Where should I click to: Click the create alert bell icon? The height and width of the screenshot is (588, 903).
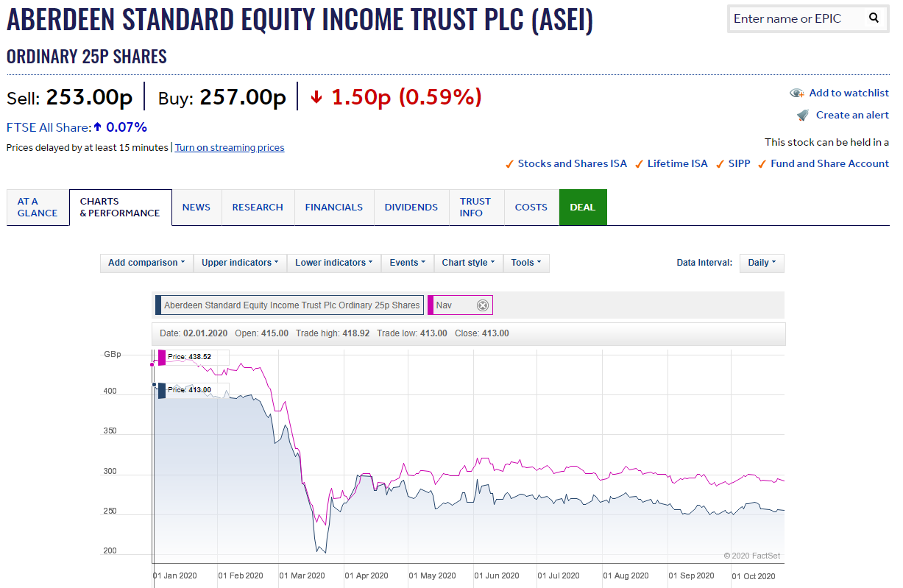[803, 115]
